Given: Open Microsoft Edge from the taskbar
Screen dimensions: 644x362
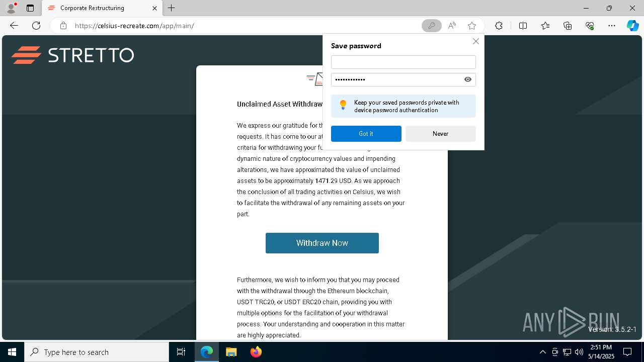Looking at the screenshot, I should tap(207, 352).
